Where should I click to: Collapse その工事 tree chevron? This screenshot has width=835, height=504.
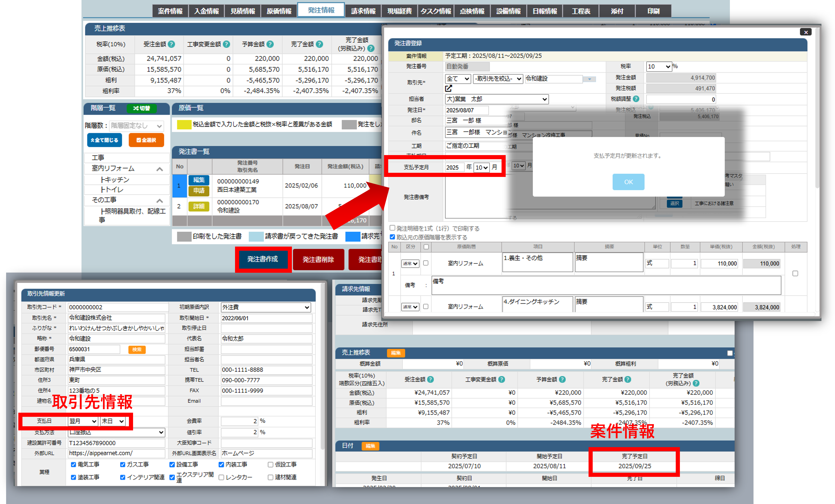160,201
